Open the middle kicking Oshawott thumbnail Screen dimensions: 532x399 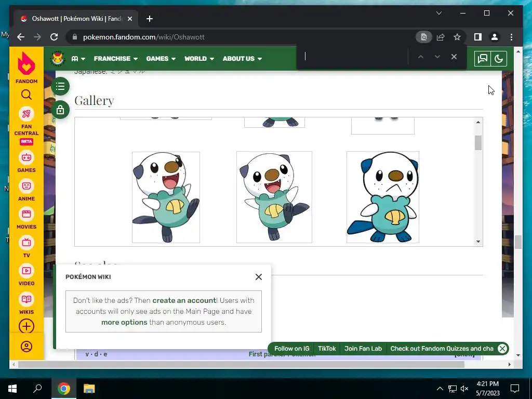[x=274, y=197]
